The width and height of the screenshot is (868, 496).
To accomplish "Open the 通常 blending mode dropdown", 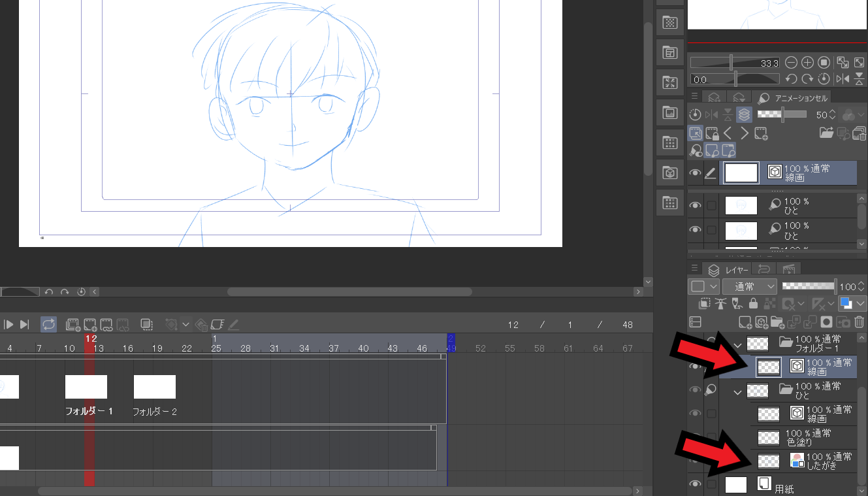I will pyautogui.click(x=750, y=286).
